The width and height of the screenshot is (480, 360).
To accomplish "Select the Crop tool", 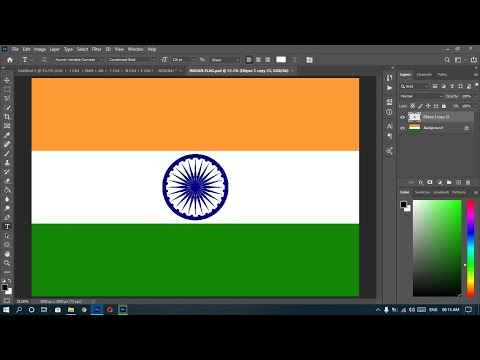I will [x=7, y=117].
